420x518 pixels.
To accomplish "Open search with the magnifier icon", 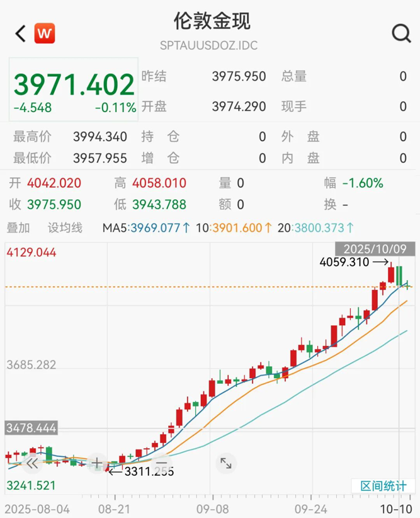I will (400, 33).
